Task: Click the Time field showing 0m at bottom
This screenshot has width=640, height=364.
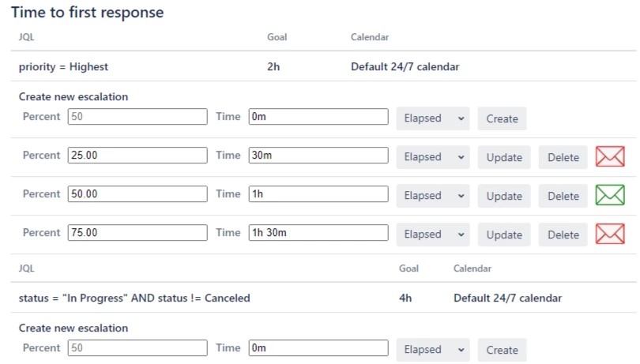Action: click(x=318, y=347)
